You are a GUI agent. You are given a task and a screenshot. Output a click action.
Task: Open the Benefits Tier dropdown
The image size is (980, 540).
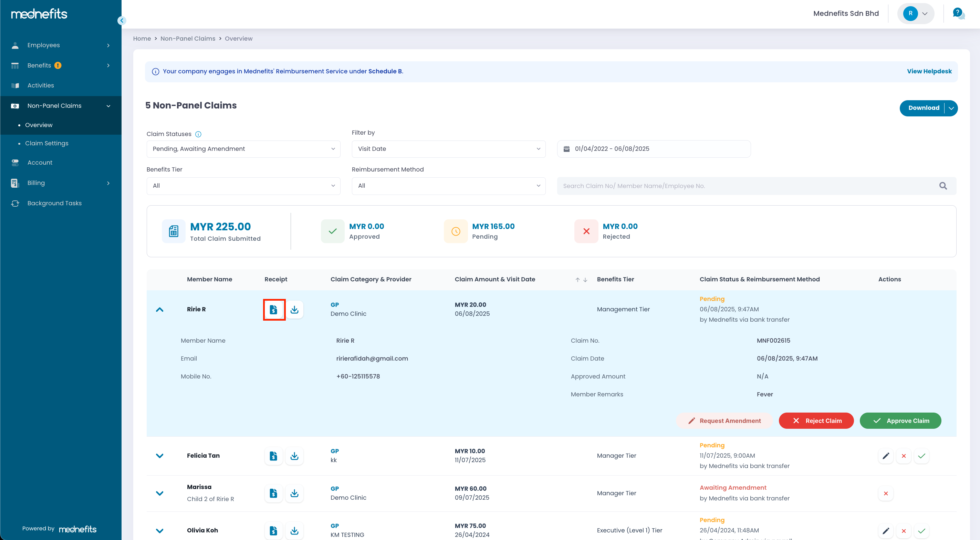[x=243, y=186]
